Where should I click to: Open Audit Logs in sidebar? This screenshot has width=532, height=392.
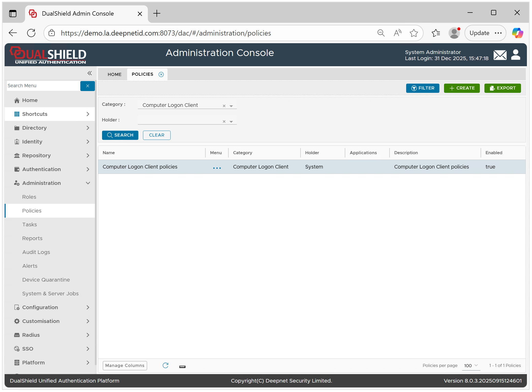[x=36, y=252]
